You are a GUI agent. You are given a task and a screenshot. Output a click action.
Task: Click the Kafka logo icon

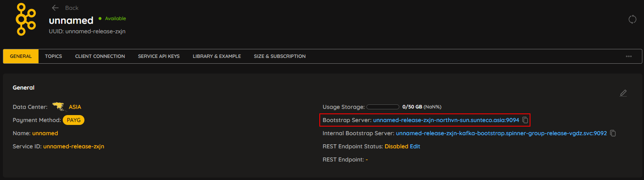point(26,19)
